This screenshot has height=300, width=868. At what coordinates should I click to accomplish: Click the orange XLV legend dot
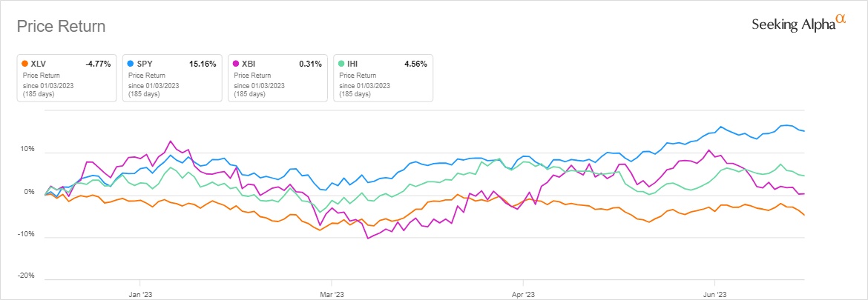(x=25, y=64)
